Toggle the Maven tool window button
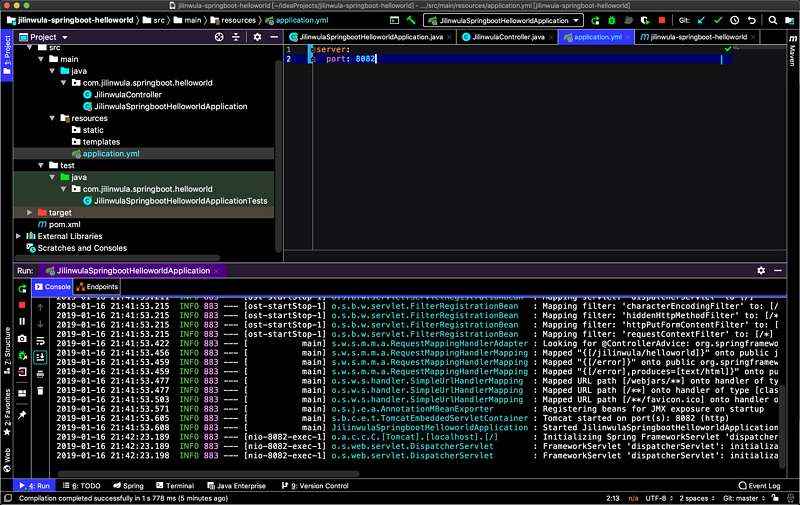Screen dimensions: 800x505 (x=793, y=51)
